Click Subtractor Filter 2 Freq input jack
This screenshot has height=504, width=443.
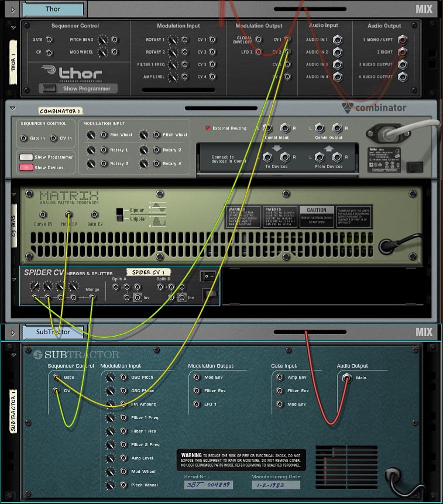(123, 444)
